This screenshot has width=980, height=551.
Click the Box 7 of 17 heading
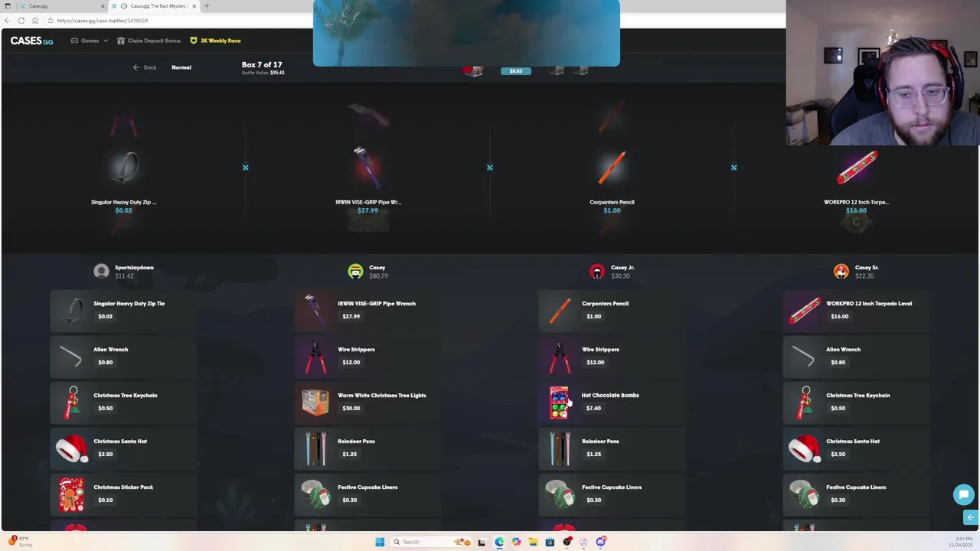pyautogui.click(x=262, y=64)
